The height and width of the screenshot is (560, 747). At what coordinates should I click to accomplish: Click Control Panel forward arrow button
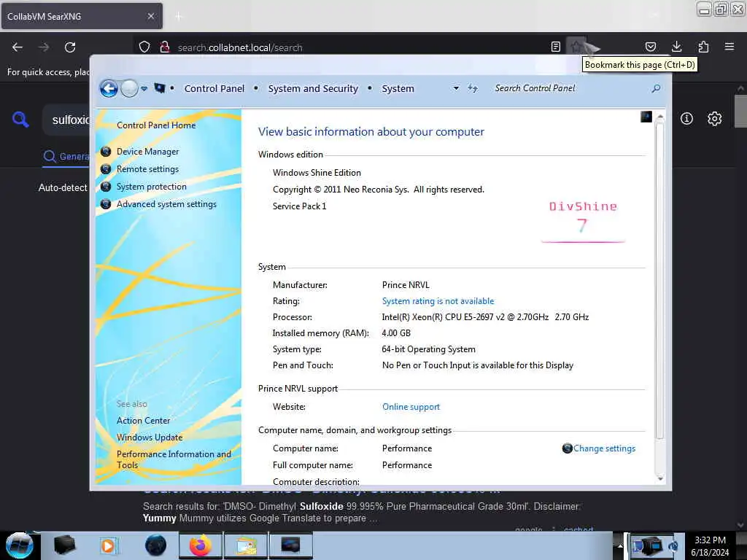(129, 88)
